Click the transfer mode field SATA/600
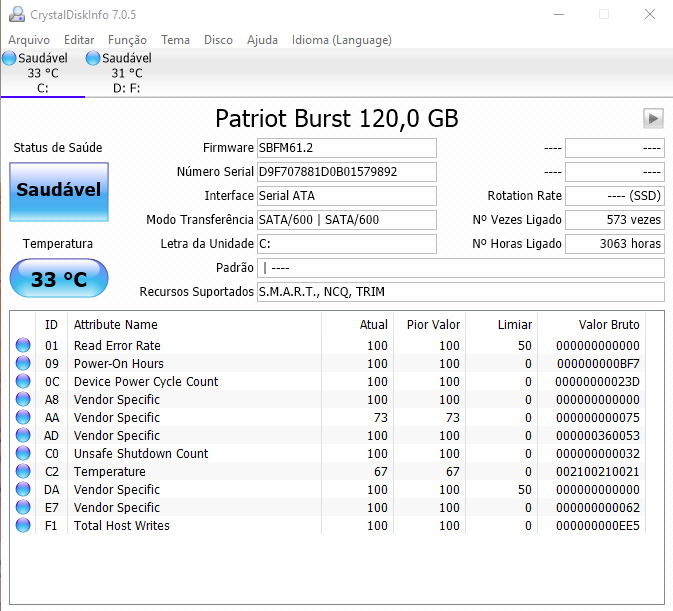This screenshot has height=611, width=673. (347, 220)
